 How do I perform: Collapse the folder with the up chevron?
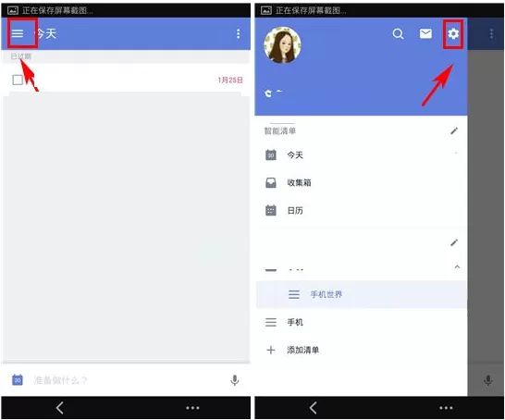coord(457,266)
